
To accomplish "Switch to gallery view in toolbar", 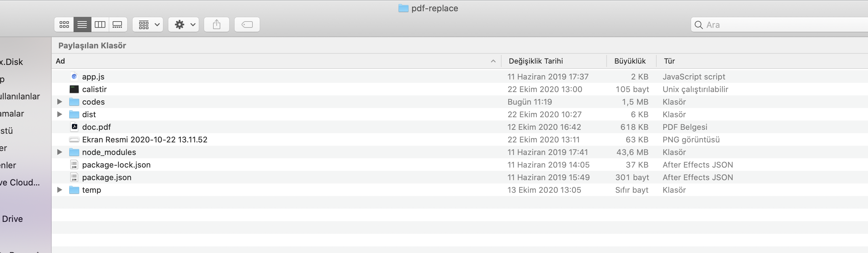I will 118,25.
